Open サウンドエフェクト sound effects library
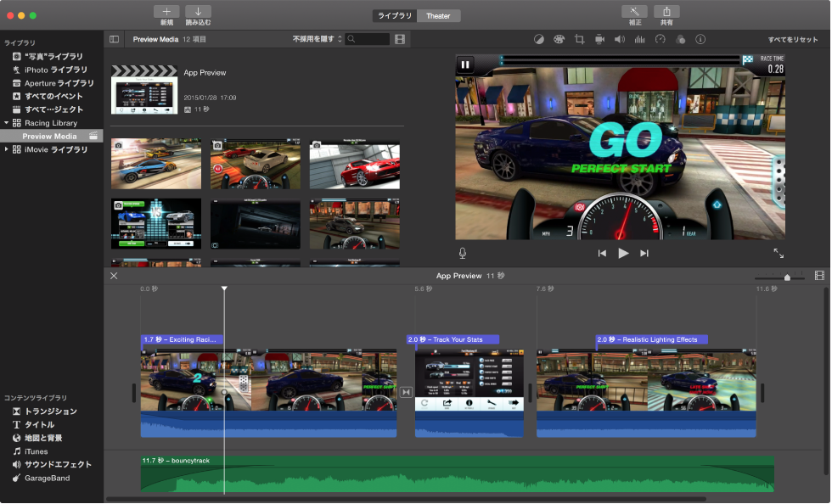The height and width of the screenshot is (504, 832). pyautogui.click(x=52, y=464)
